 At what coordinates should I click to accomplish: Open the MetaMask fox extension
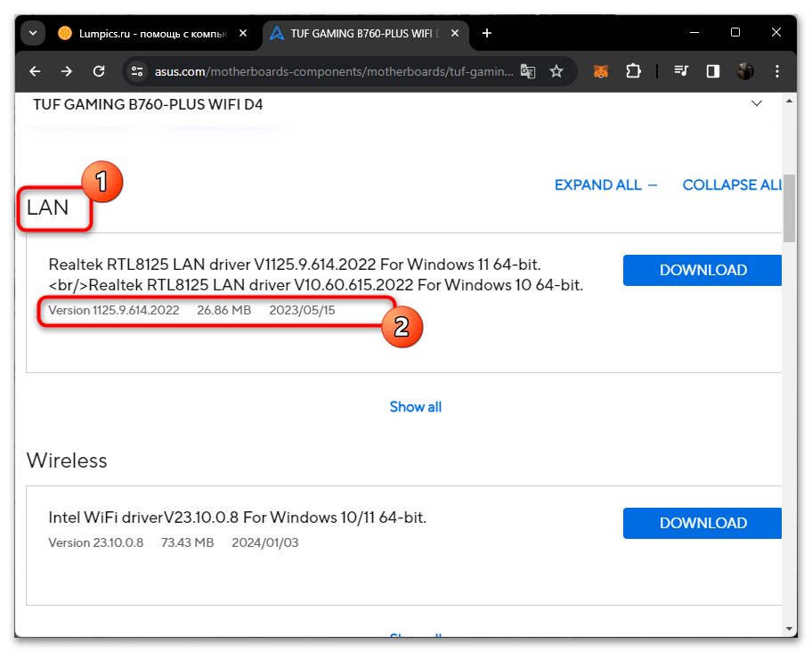pos(601,71)
